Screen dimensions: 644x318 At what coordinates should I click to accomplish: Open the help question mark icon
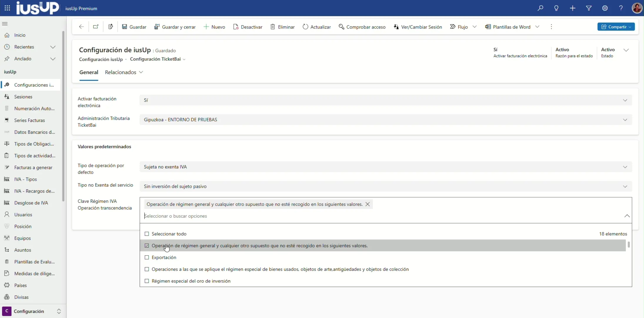coord(621,8)
